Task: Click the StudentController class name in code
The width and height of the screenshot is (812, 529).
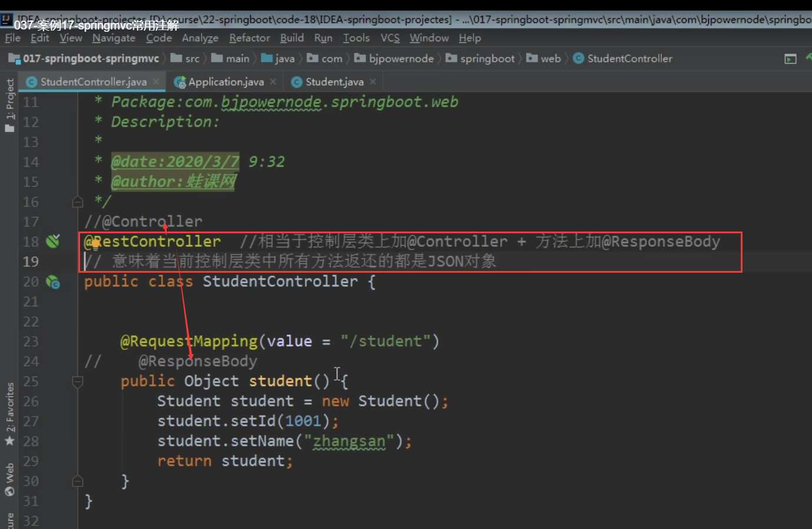Action: click(280, 282)
